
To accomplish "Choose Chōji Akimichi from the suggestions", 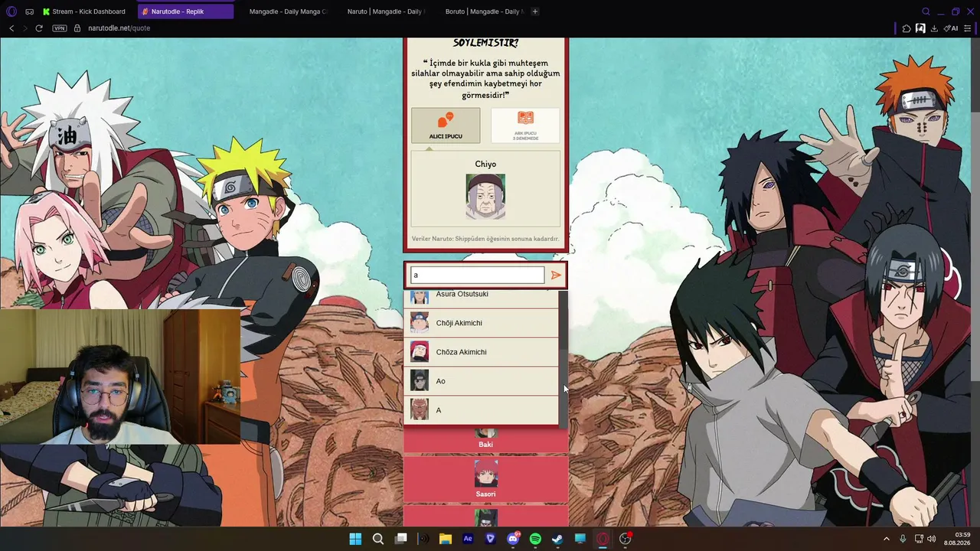I will coord(481,323).
